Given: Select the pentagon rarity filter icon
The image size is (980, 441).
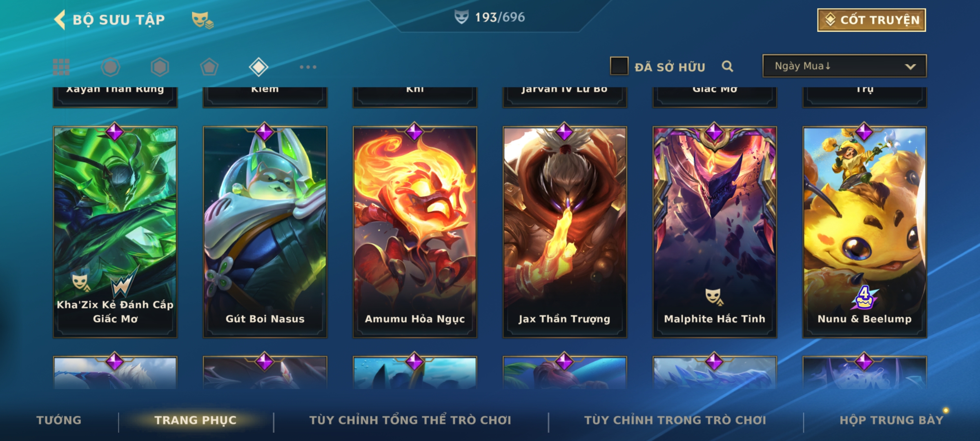Looking at the screenshot, I should (209, 67).
